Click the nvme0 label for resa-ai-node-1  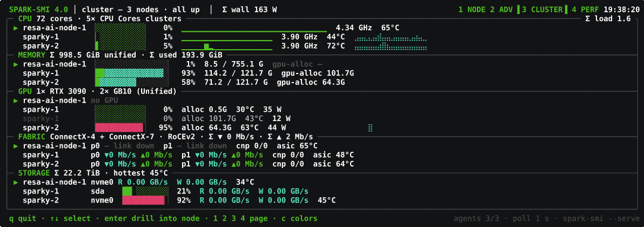[102, 182]
